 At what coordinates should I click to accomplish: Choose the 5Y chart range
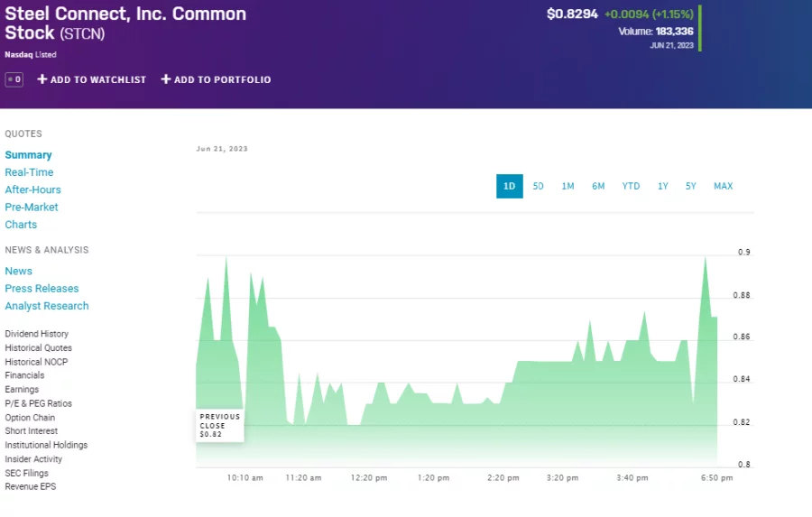tap(691, 186)
